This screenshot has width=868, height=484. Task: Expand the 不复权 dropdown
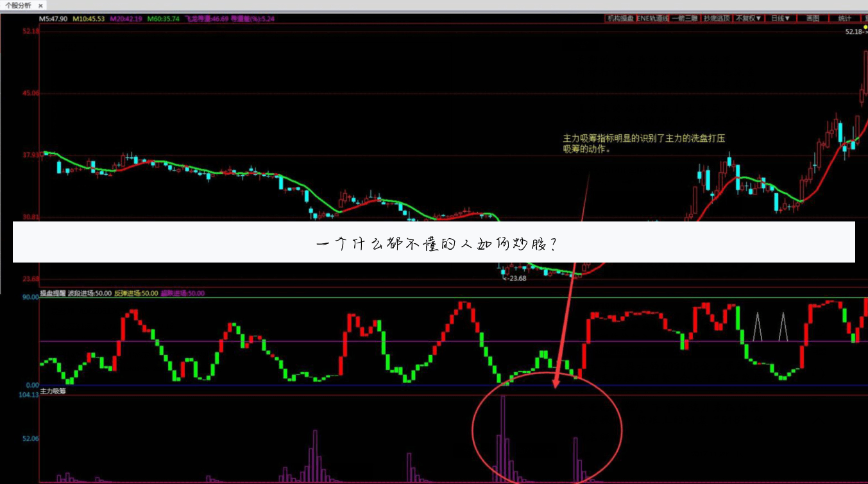coord(749,19)
